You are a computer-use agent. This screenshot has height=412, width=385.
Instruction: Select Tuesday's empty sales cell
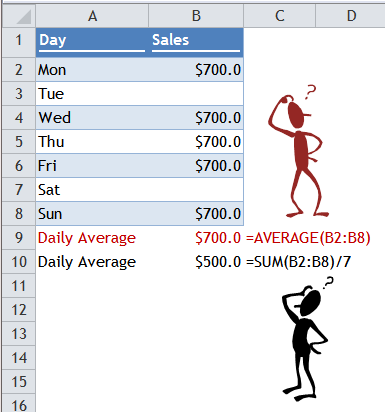click(x=196, y=94)
